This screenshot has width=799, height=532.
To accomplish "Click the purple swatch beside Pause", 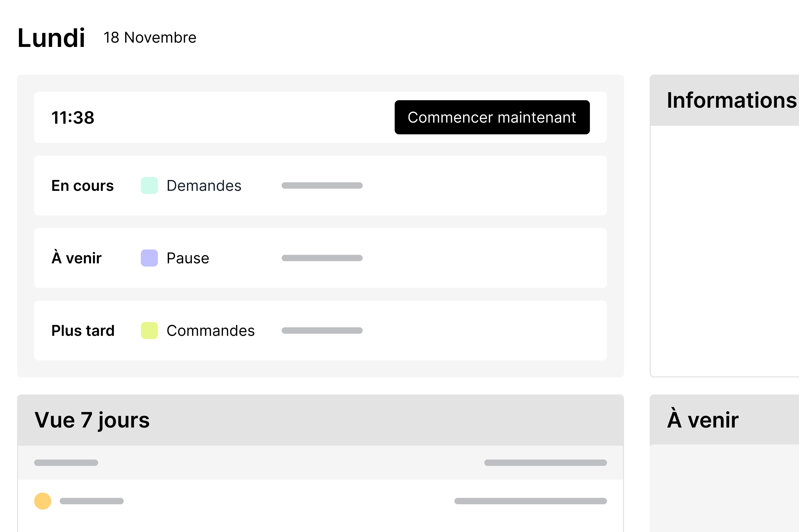I will tap(149, 258).
